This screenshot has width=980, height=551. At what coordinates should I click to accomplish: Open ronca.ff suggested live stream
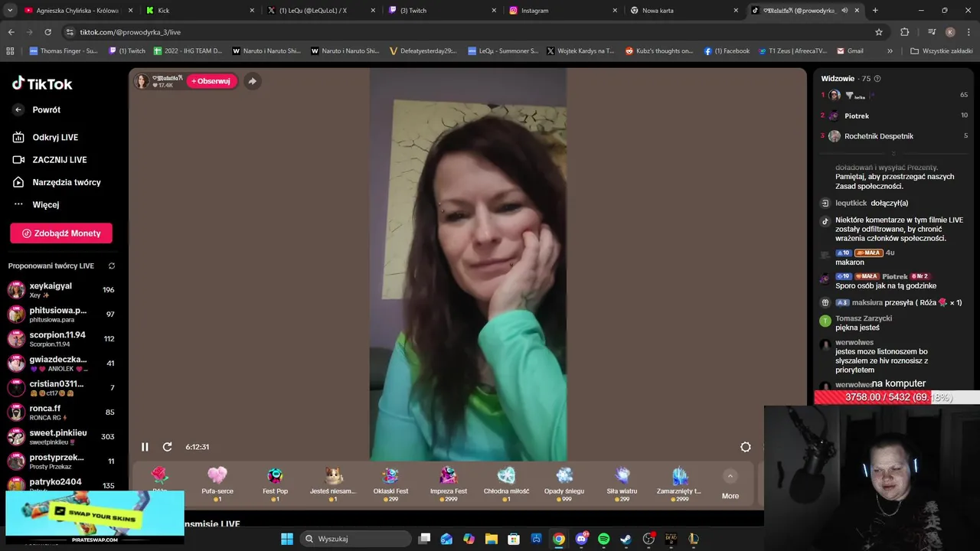pos(61,412)
